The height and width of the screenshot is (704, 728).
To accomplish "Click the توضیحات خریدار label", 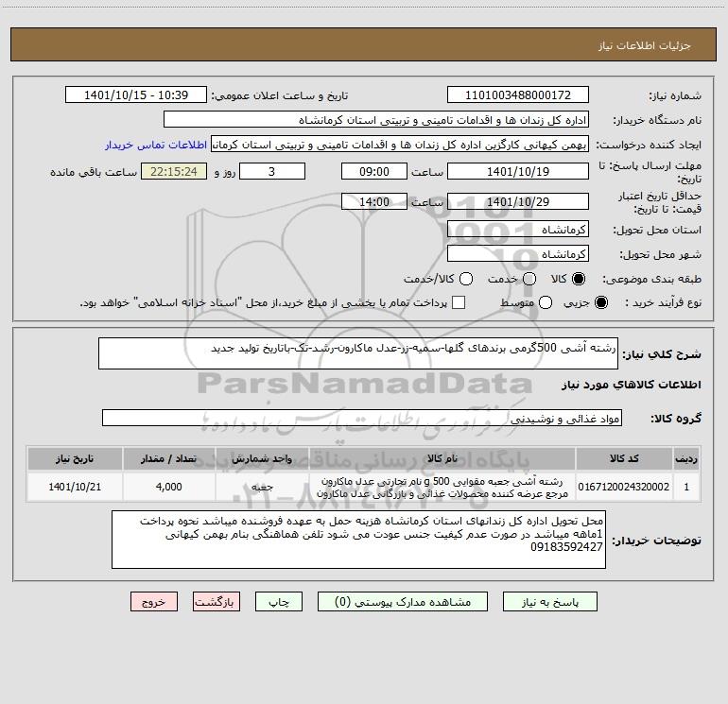I will (656, 541).
